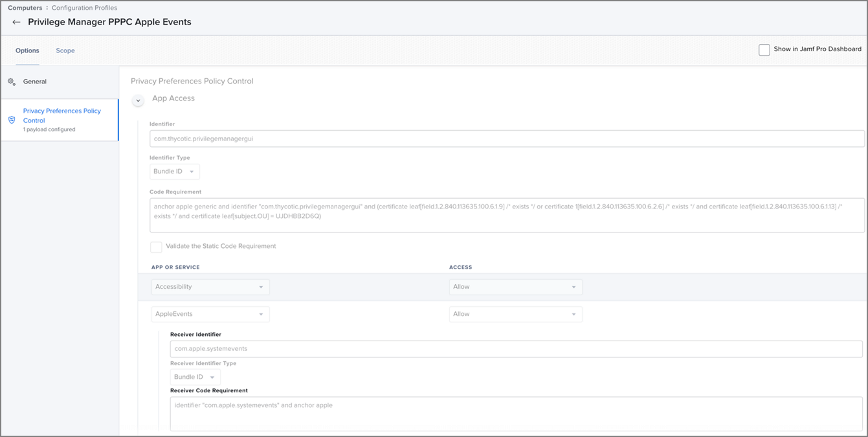The image size is (868, 437).
Task: Enable Show in Jamf Pro Dashboard
Action: [764, 50]
